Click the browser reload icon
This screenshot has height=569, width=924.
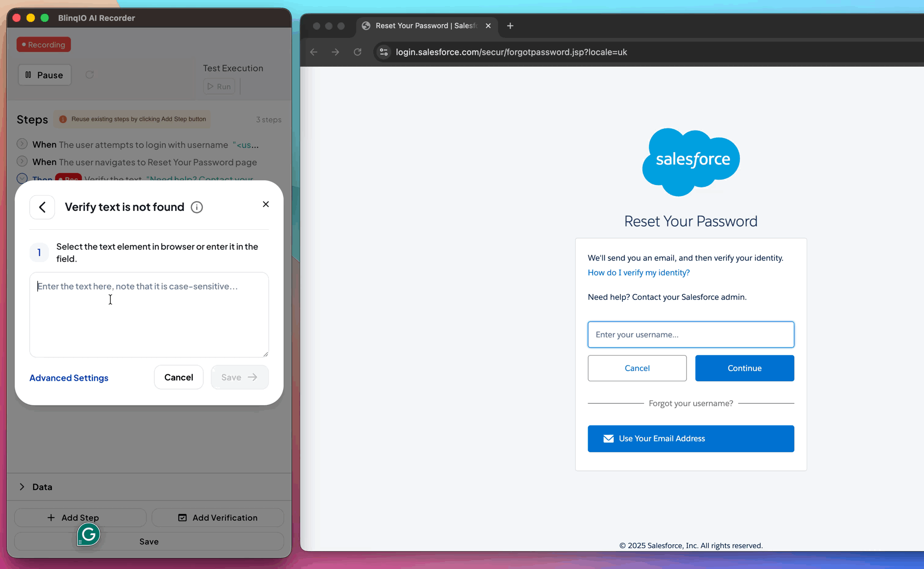pos(358,52)
